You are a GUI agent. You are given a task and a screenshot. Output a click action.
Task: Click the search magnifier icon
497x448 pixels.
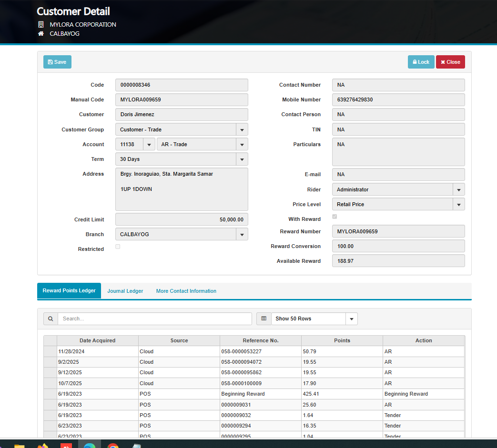pyautogui.click(x=51, y=319)
